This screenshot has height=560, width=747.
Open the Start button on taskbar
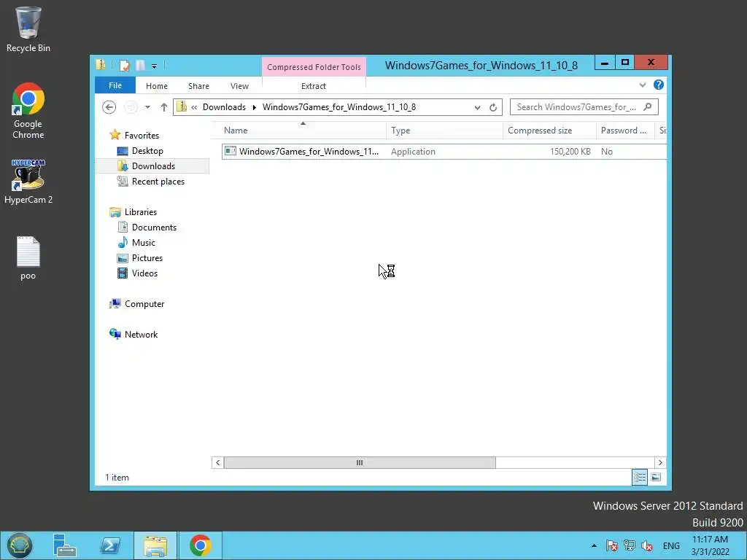pos(19,545)
